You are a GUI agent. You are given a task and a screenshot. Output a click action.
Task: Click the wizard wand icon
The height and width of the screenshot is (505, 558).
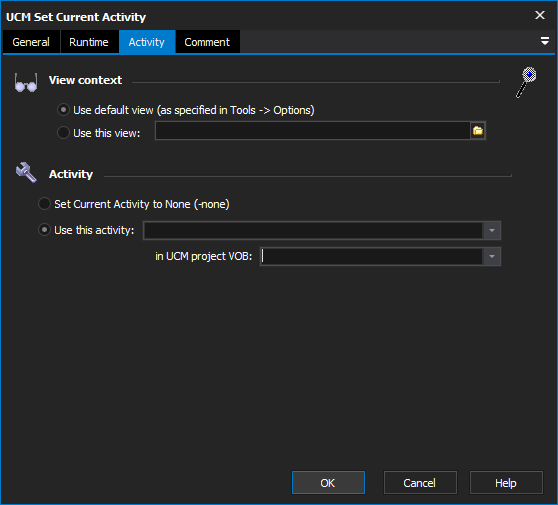526,82
